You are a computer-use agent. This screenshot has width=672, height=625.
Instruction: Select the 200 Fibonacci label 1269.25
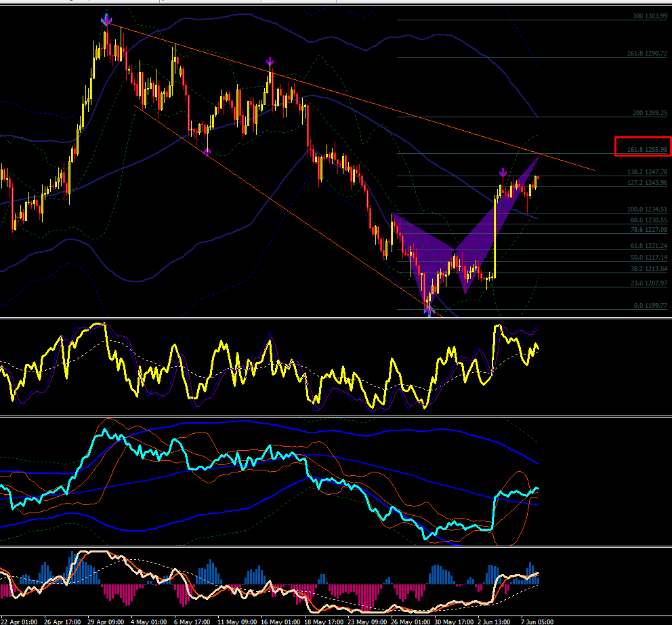(x=650, y=113)
